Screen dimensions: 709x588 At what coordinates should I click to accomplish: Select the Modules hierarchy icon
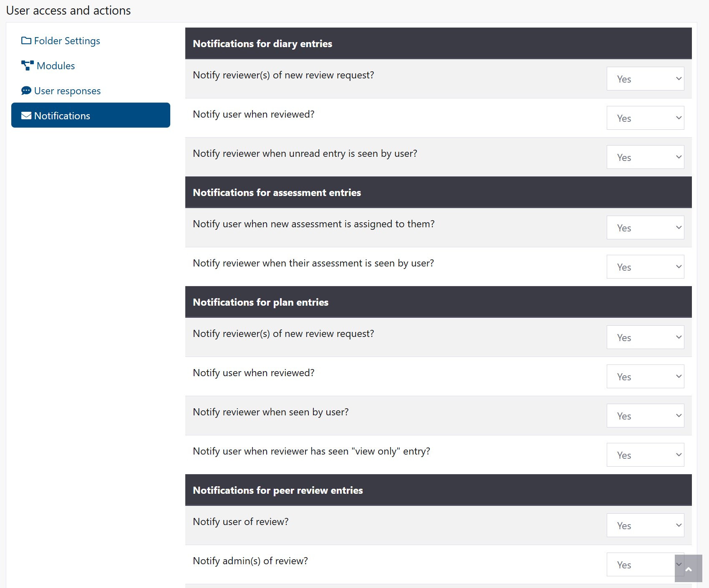(x=26, y=65)
